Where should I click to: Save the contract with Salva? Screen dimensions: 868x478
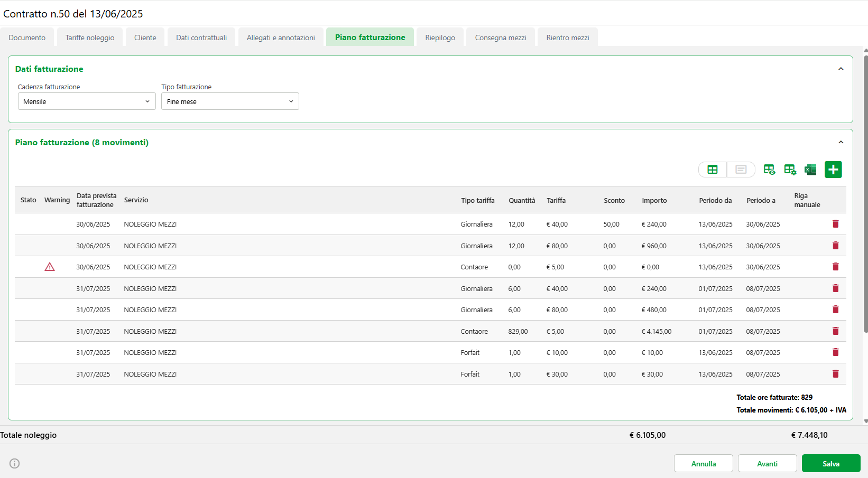831,464
